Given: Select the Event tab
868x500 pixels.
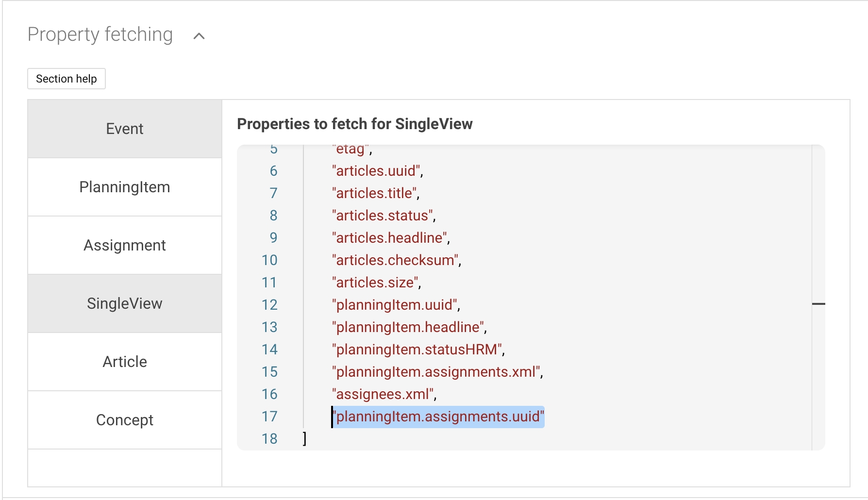Looking at the screenshot, I should 125,129.
